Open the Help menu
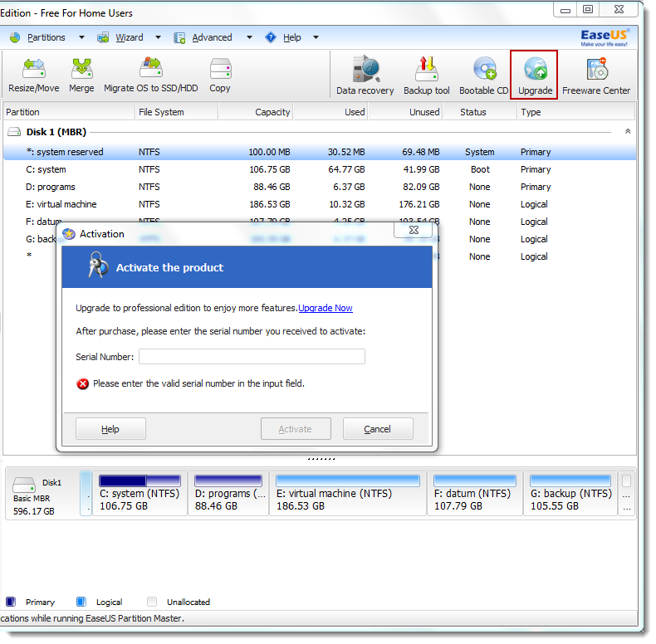The width and height of the screenshot is (656, 644). 291,37
